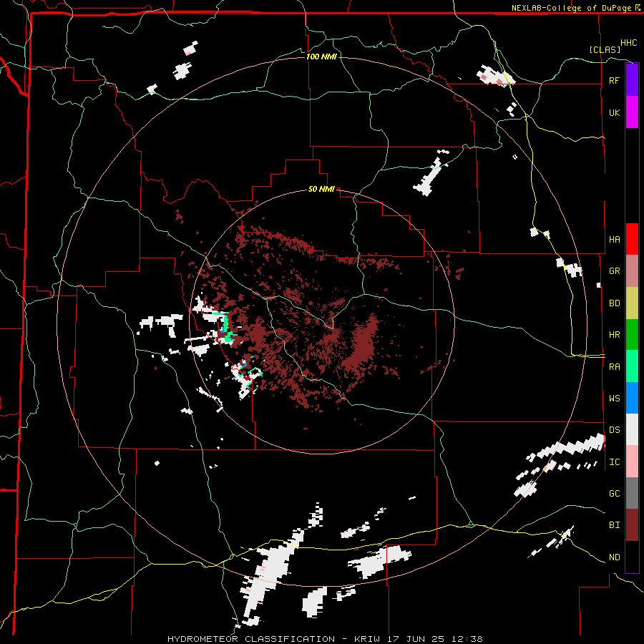Pick the RA light-green legend swatch
644x644 pixels.
pos(632,366)
